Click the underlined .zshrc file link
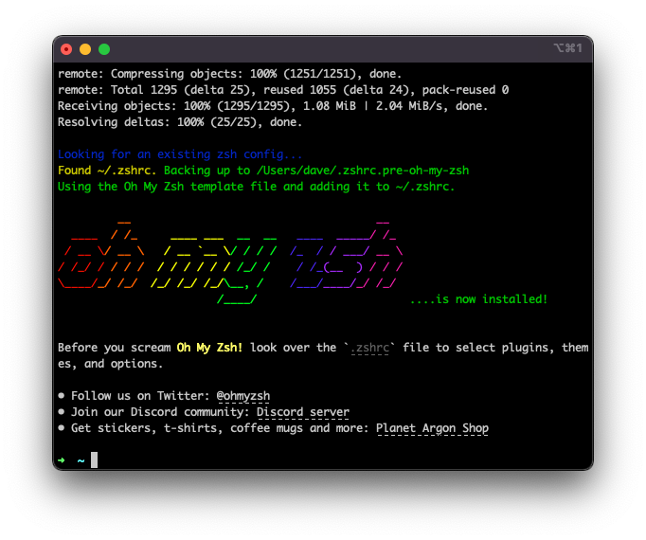The image size is (646, 540). click(x=370, y=348)
